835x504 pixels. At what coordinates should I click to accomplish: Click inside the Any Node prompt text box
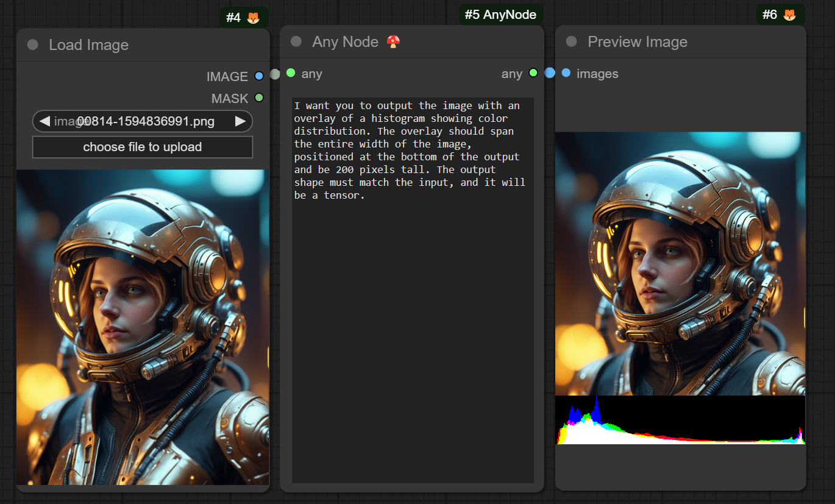413,305
